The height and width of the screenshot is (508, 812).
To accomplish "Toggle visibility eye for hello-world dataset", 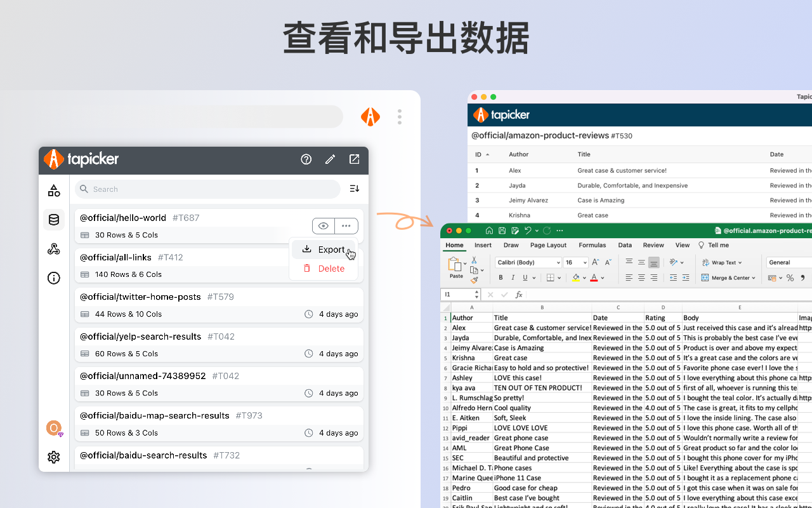I will pyautogui.click(x=323, y=225).
